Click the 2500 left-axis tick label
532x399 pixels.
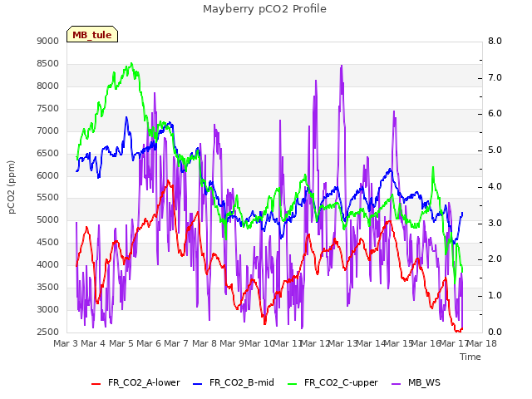pyautogui.click(x=48, y=332)
